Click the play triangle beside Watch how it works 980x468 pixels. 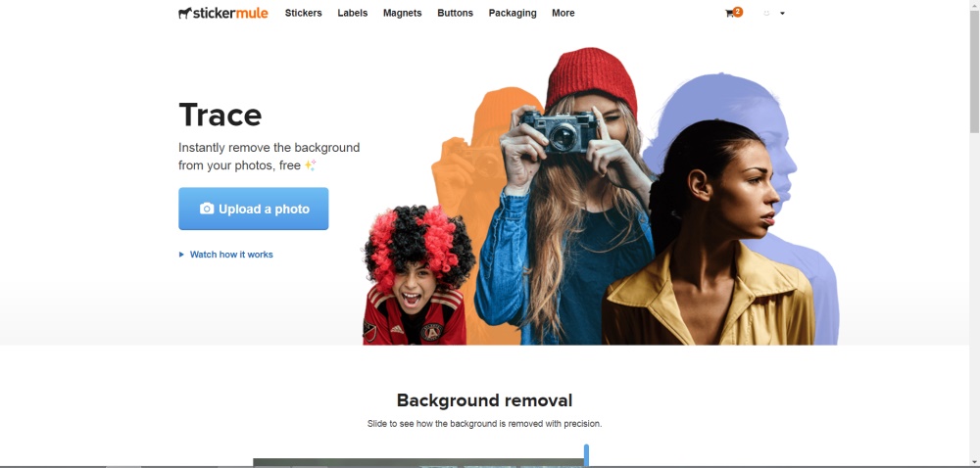click(x=181, y=255)
